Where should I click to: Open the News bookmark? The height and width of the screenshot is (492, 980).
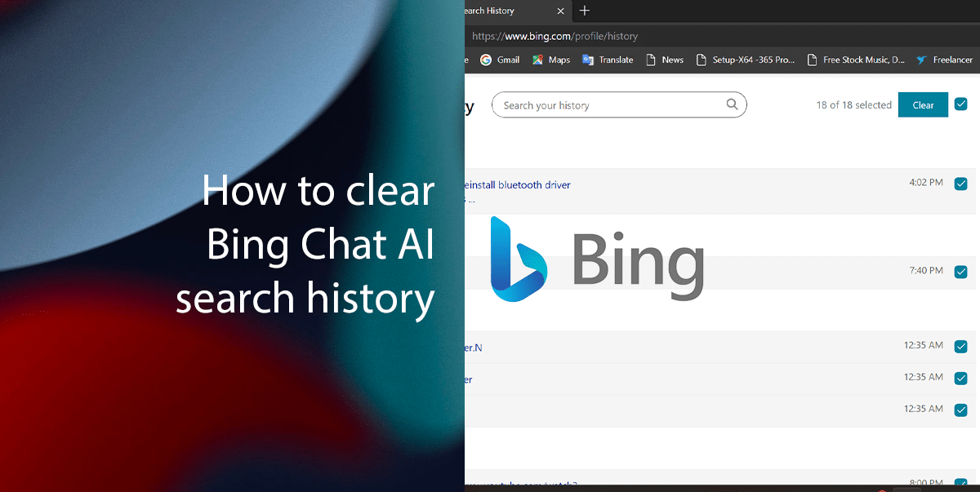[x=665, y=60]
